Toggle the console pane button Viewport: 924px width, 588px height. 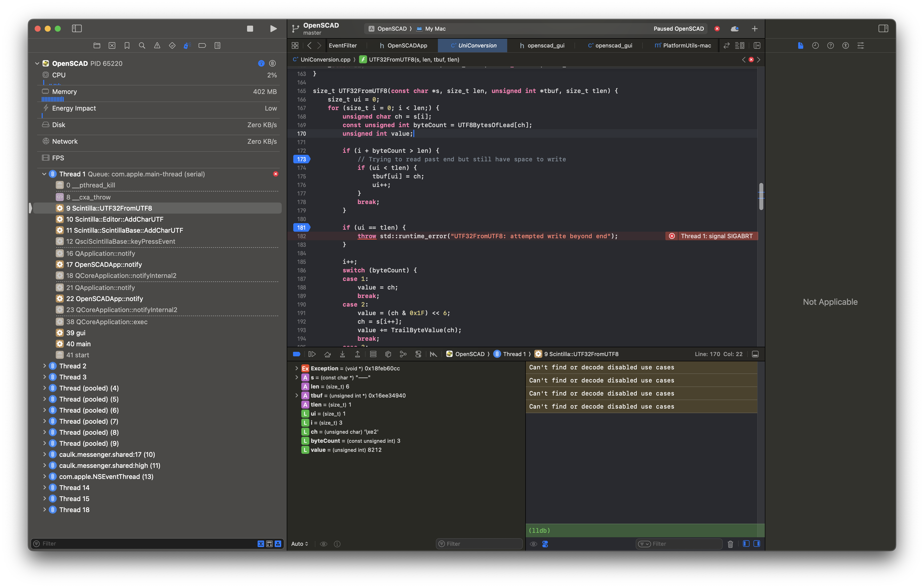point(757,544)
